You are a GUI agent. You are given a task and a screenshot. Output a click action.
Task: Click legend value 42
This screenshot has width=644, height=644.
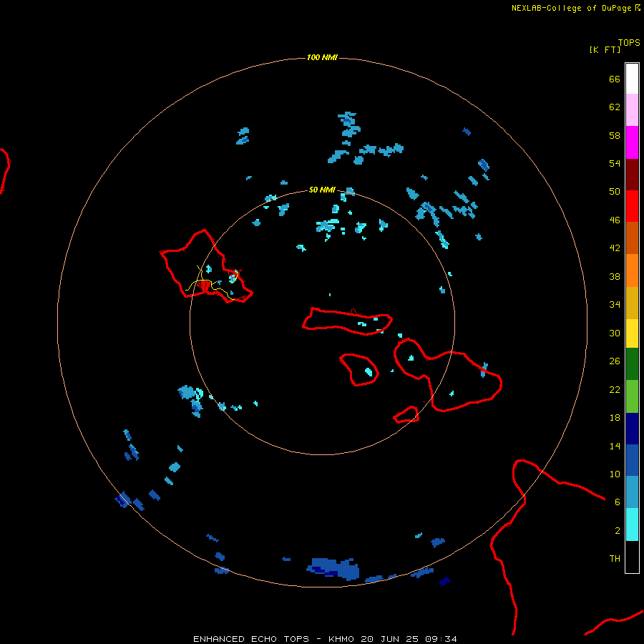click(615, 248)
